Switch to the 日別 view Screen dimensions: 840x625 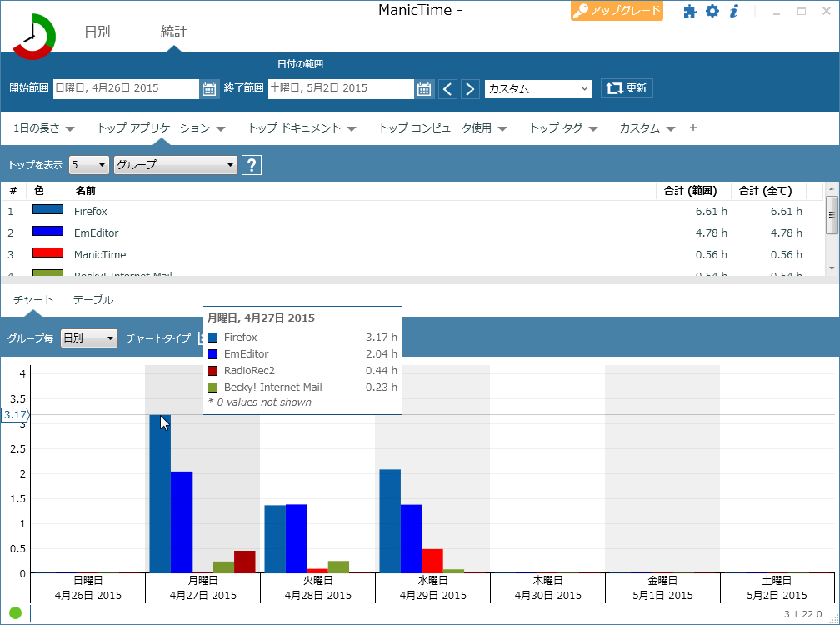[x=97, y=32]
